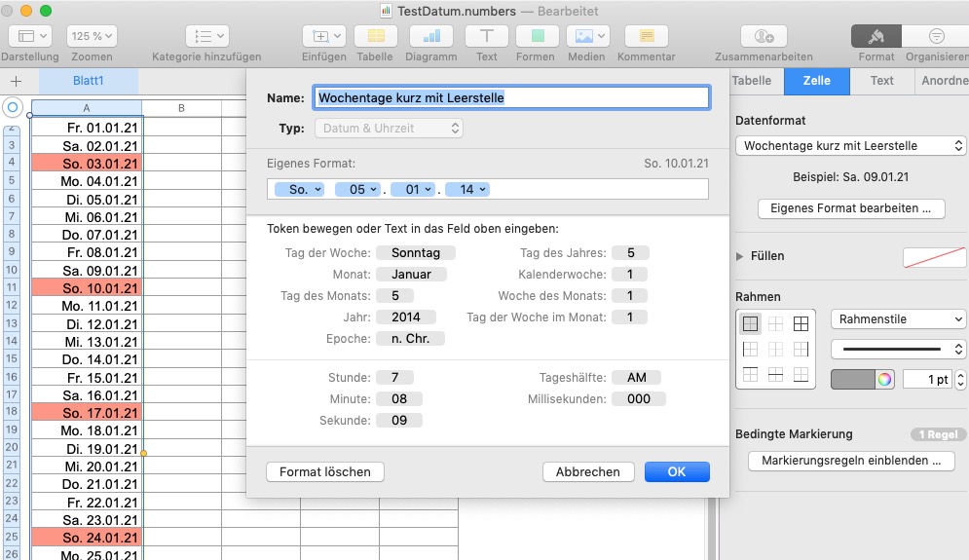Select the all-borders layout option
Image resolution: width=969 pixels, height=560 pixels.
801,324
